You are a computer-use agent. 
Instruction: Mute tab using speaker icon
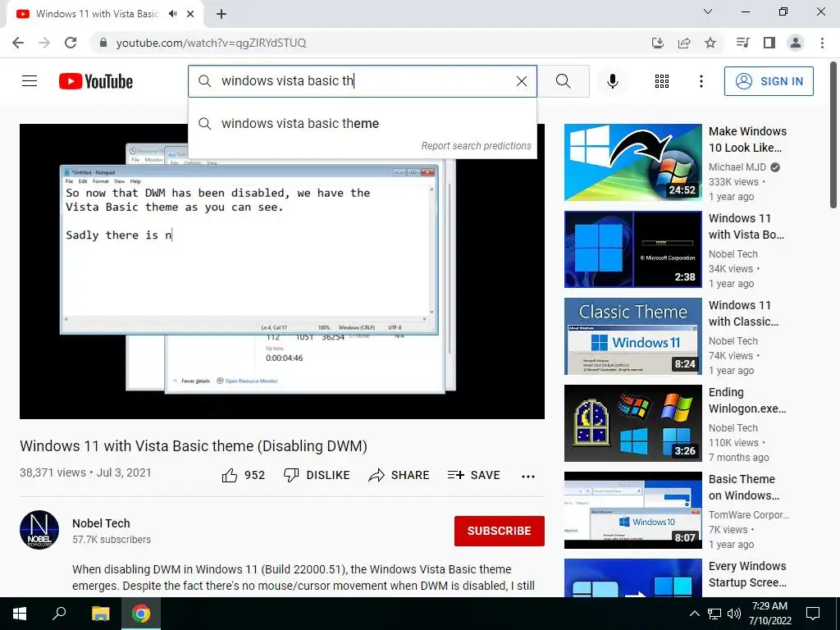[172, 14]
